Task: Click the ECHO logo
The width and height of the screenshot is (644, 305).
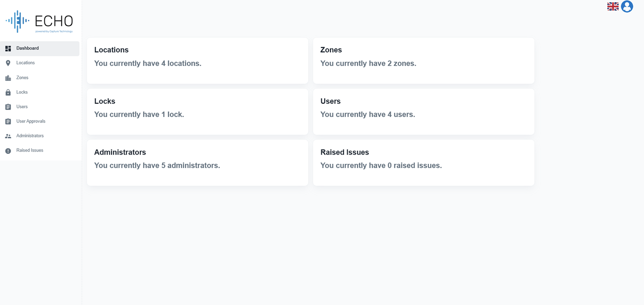Action: [39, 21]
